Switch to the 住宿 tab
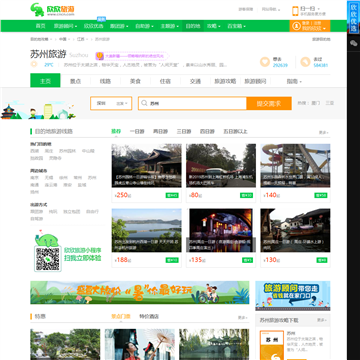The width and height of the screenshot is (360, 360). point(165,81)
